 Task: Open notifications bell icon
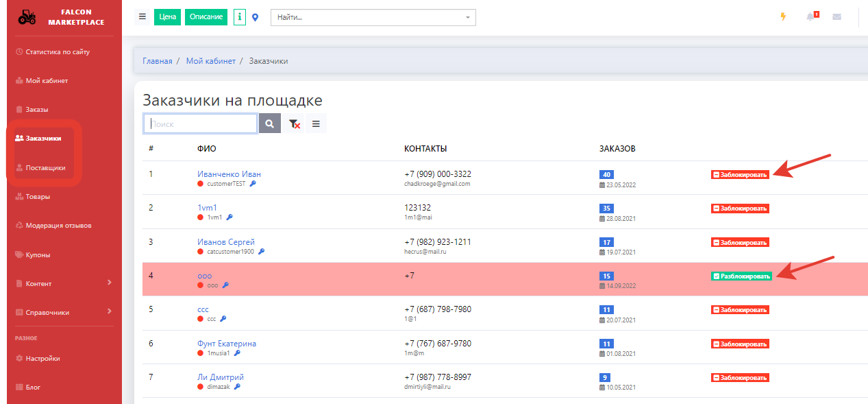810,17
